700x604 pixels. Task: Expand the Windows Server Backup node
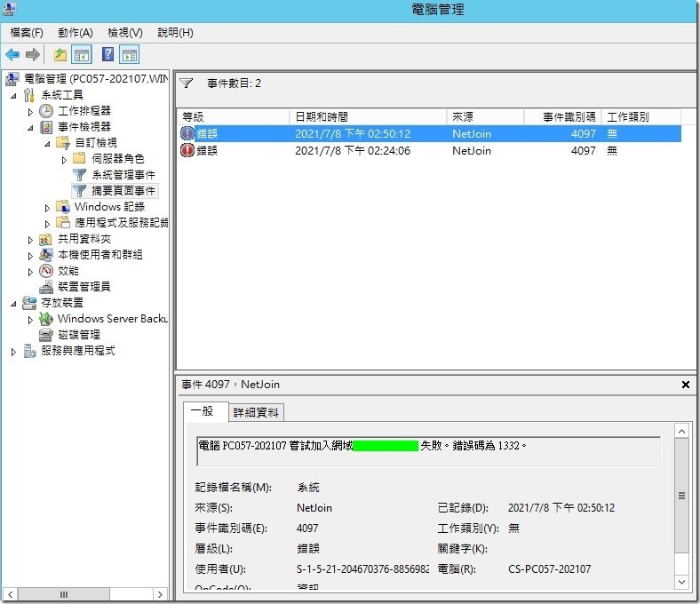click(x=30, y=320)
